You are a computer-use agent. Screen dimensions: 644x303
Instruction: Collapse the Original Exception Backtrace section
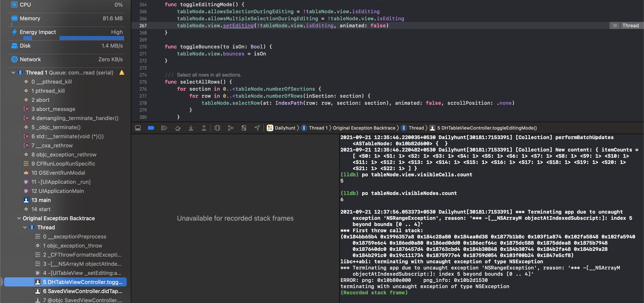(x=19, y=218)
